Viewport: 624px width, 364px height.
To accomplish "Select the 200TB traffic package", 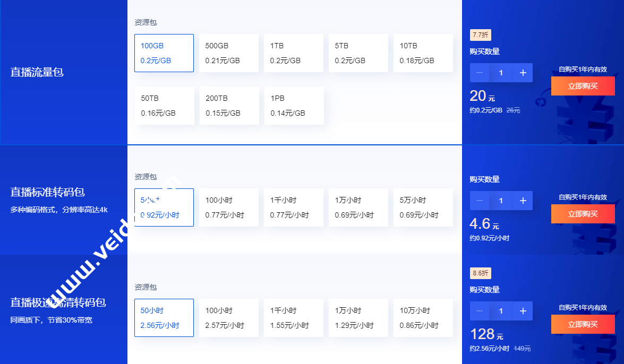I will [x=229, y=106].
